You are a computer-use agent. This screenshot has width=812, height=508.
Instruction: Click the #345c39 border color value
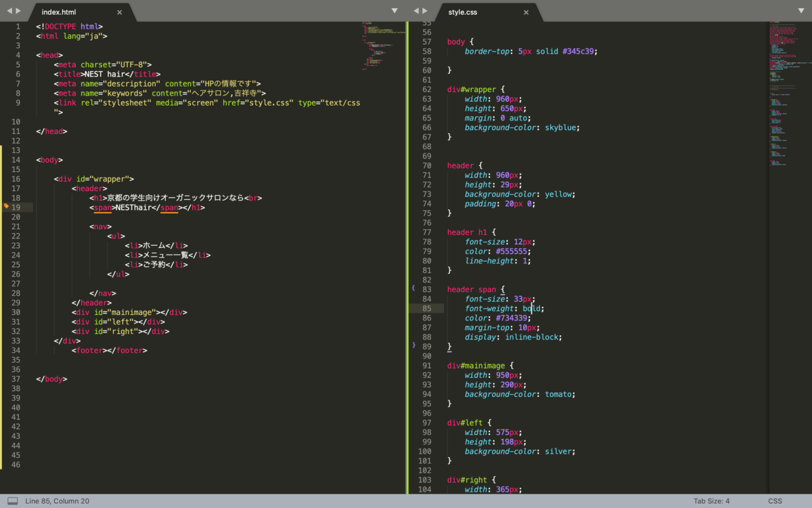click(579, 51)
